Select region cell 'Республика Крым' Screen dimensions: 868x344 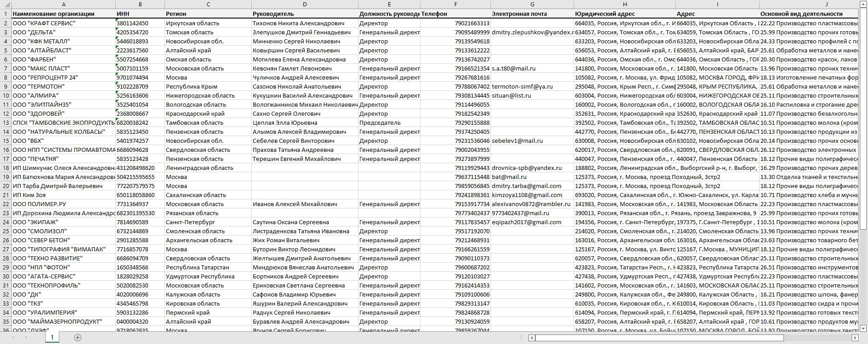208,86
